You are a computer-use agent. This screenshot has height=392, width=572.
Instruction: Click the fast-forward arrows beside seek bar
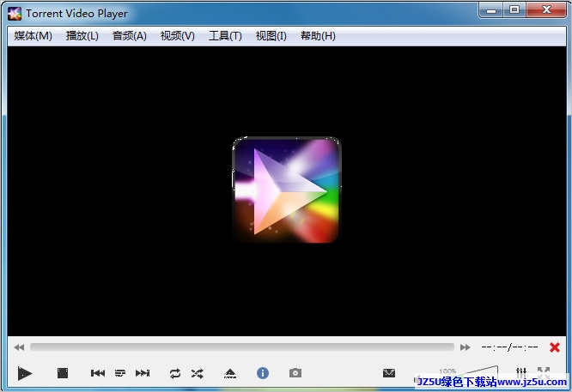(x=466, y=347)
